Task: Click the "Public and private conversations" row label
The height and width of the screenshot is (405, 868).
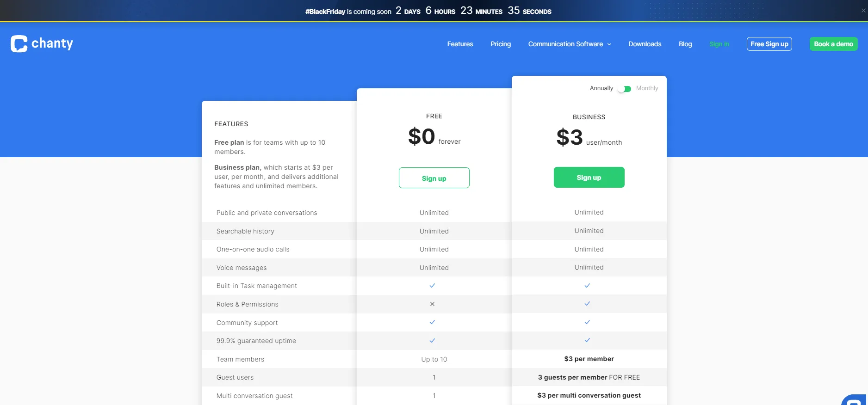Action: pyautogui.click(x=267, y=213)
